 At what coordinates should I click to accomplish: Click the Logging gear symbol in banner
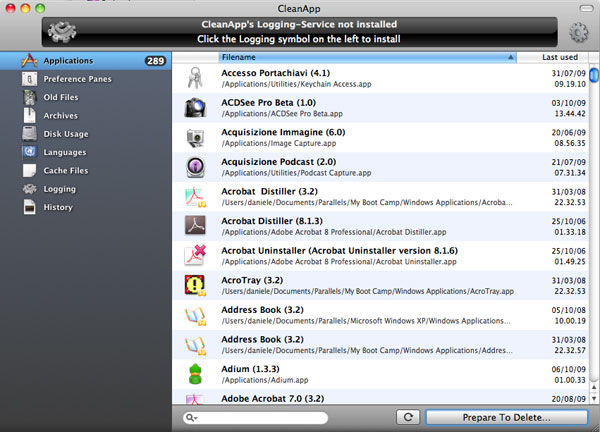point(62,32)
